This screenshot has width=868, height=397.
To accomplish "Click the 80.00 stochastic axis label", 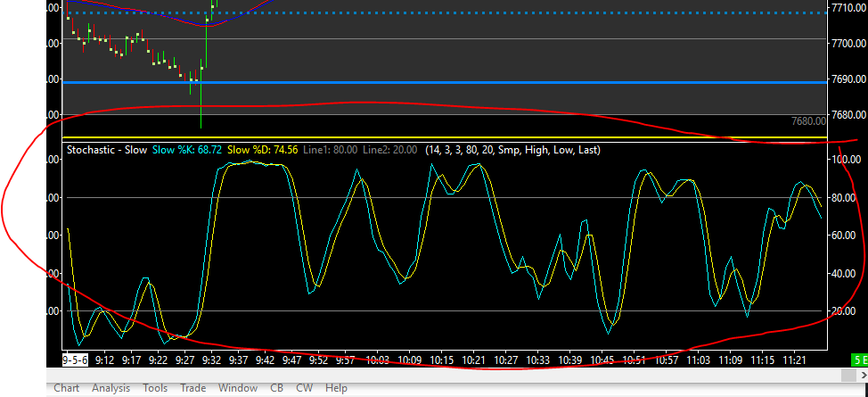I will point(844,198).
